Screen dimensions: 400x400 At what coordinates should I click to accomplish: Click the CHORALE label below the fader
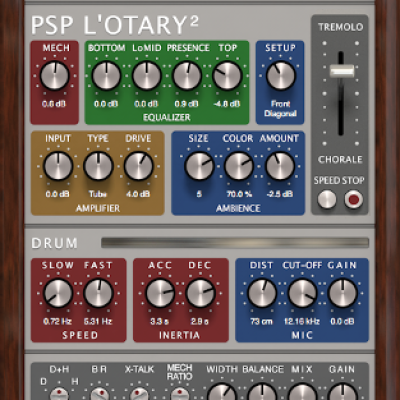click(x=340, y=159)
